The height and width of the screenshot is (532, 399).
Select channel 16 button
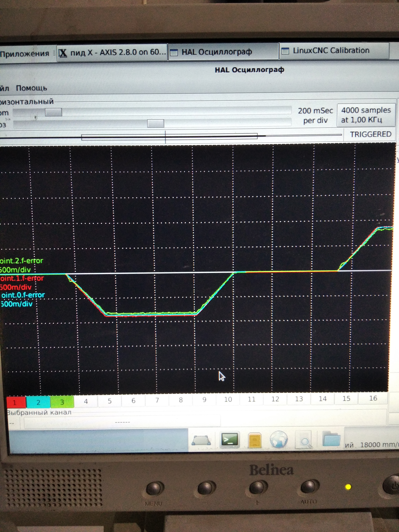[x=373, y=398]
